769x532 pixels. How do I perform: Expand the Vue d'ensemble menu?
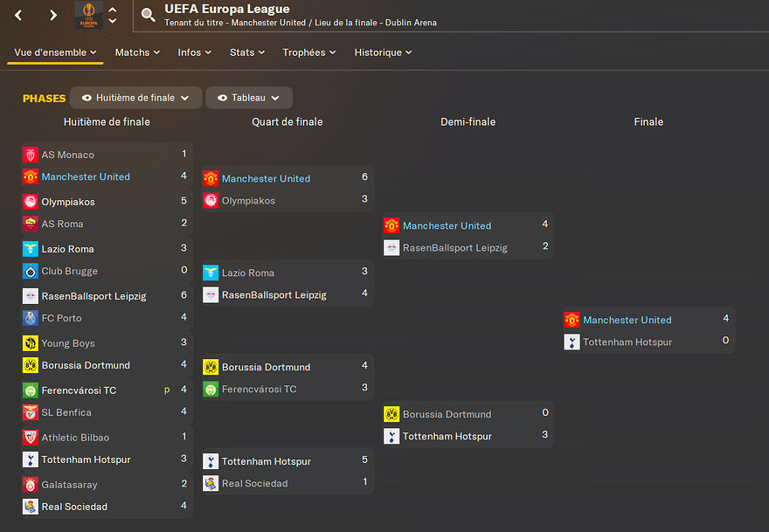[x=55, y=52]
